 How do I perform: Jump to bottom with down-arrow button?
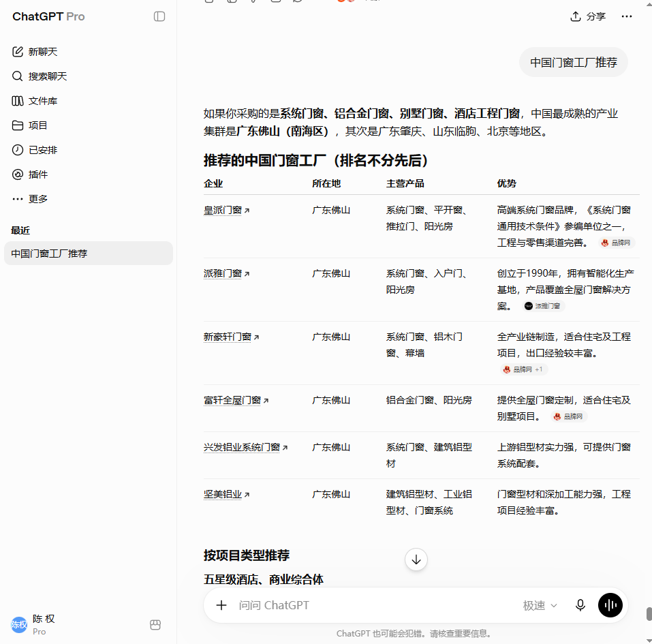tap(416, 559)
